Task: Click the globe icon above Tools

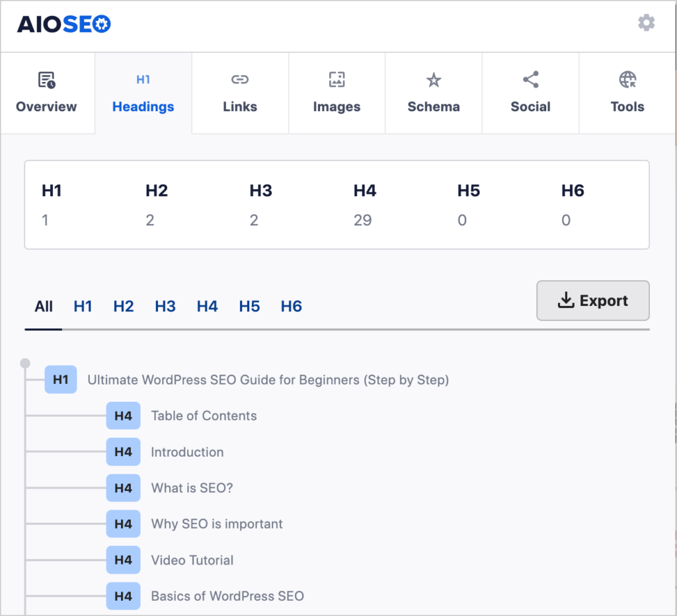Action: tap(627, 79)
